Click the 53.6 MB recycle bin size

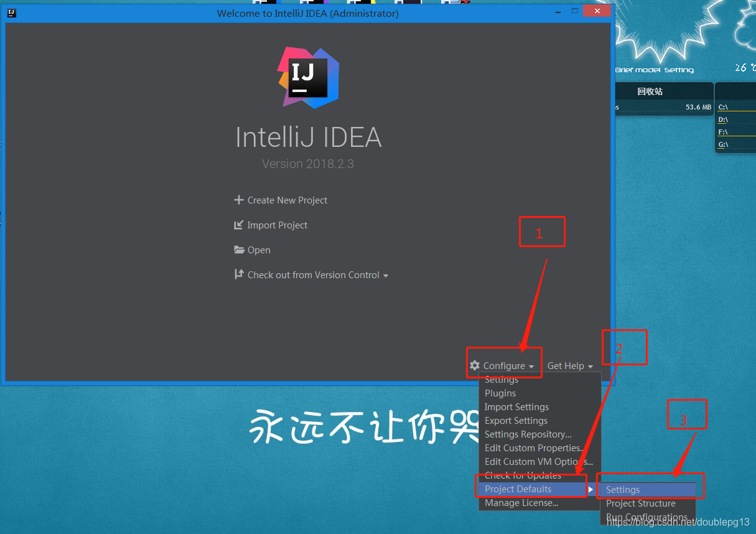pyautogui.click(x=698, y=107)
